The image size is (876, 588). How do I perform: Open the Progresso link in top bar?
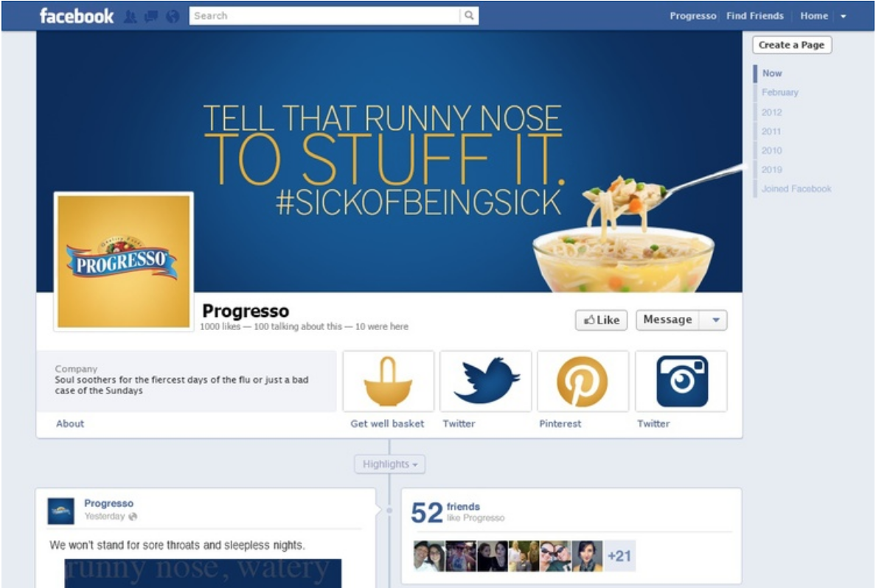[x=692, y=15]
